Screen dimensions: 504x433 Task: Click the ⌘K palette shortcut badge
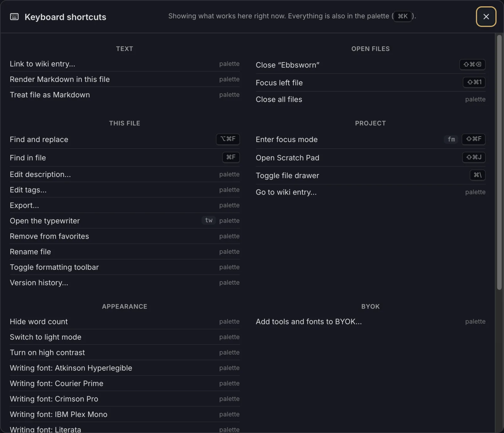[x=403, y=16]
